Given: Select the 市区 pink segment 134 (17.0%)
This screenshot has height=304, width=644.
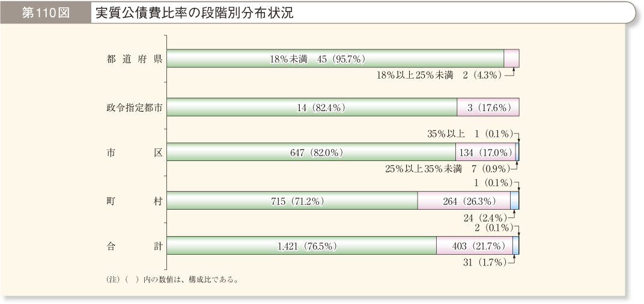Looking at the screenshot, I should (x=485, y=152).
